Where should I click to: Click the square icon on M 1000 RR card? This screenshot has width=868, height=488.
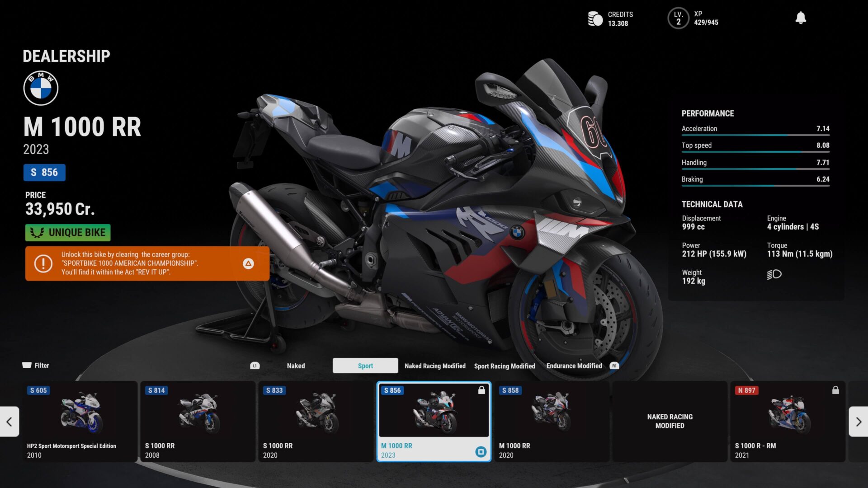pos(481,451)
